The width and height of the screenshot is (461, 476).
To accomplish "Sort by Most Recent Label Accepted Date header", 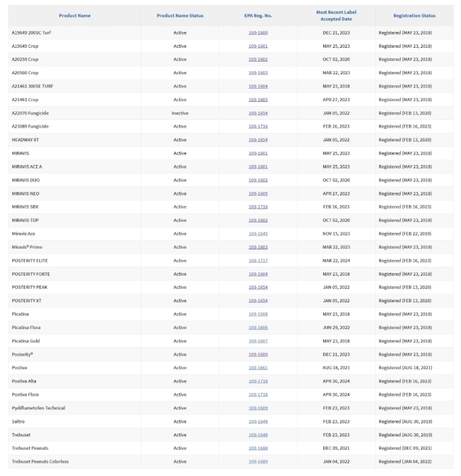I will [336, 15].
